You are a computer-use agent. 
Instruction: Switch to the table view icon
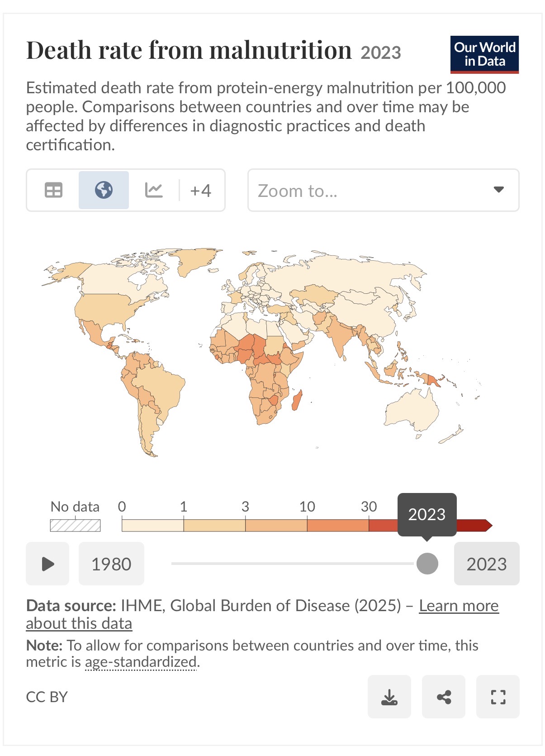53,190
